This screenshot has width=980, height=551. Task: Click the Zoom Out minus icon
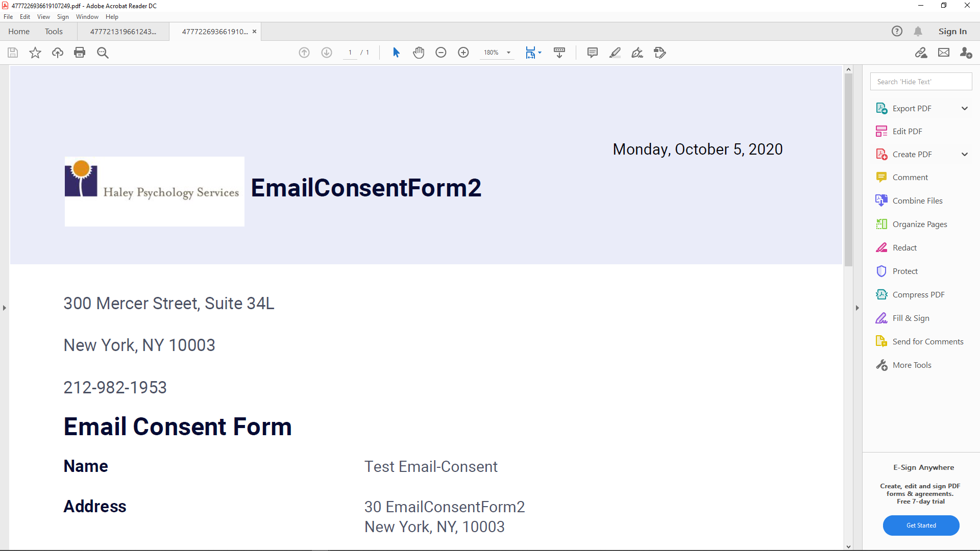coord(441,53)
